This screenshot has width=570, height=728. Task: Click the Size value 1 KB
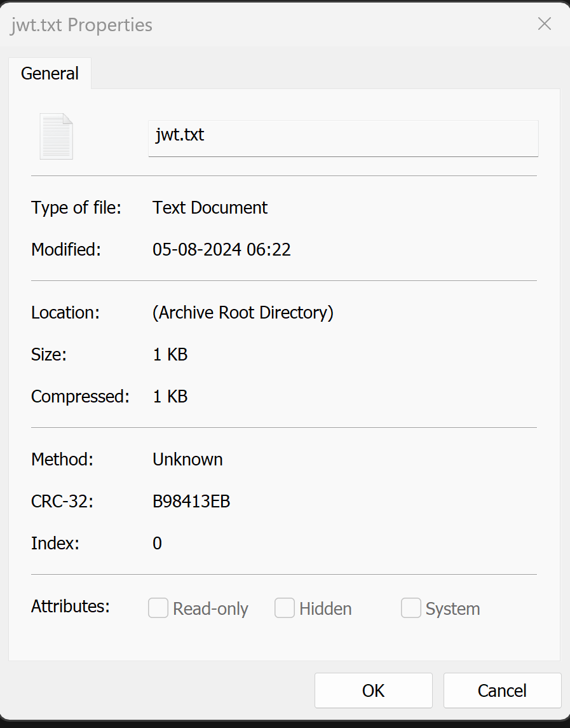(x=170, y=355)
